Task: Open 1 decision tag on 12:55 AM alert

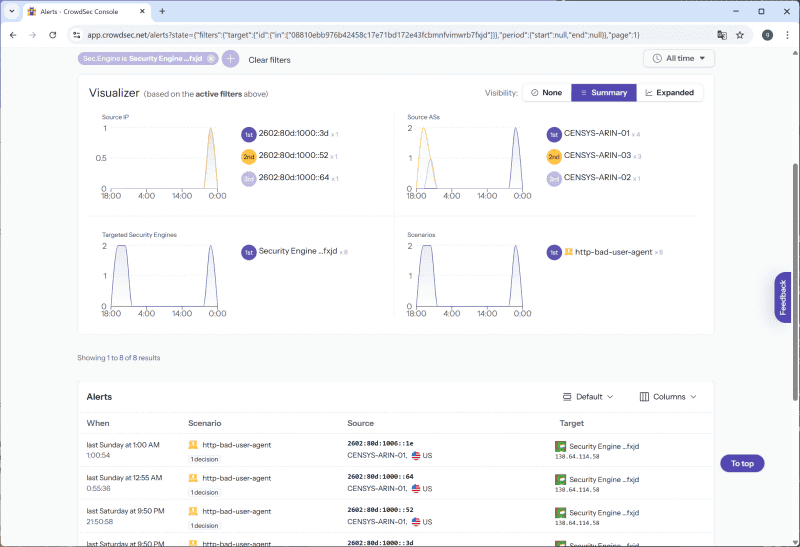Action: coord(205,492)
